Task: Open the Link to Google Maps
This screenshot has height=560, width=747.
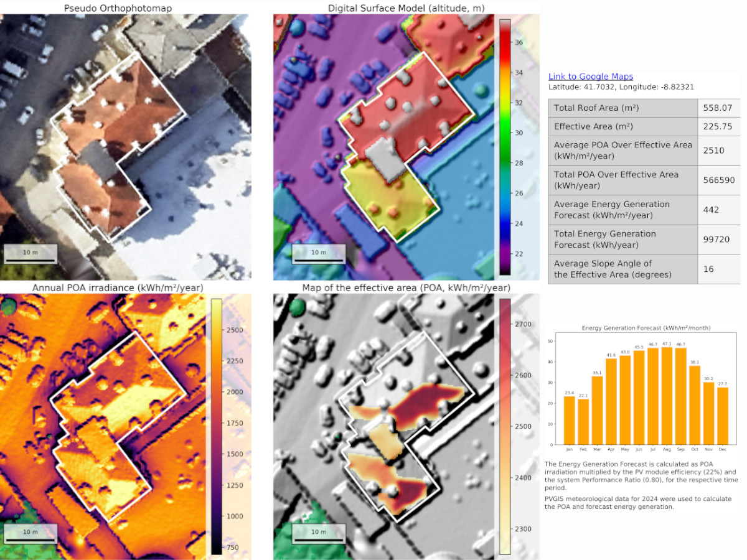Action: pos(590,77)
